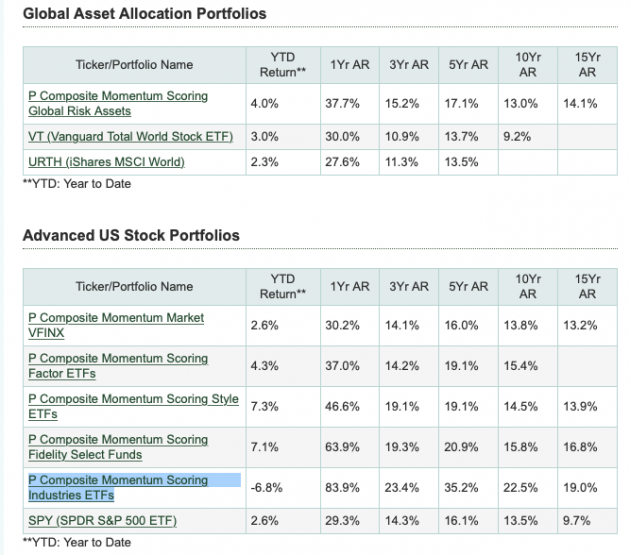Click Fidelity Select Funds 15Yr AR 16.8%

click(580, 447)
